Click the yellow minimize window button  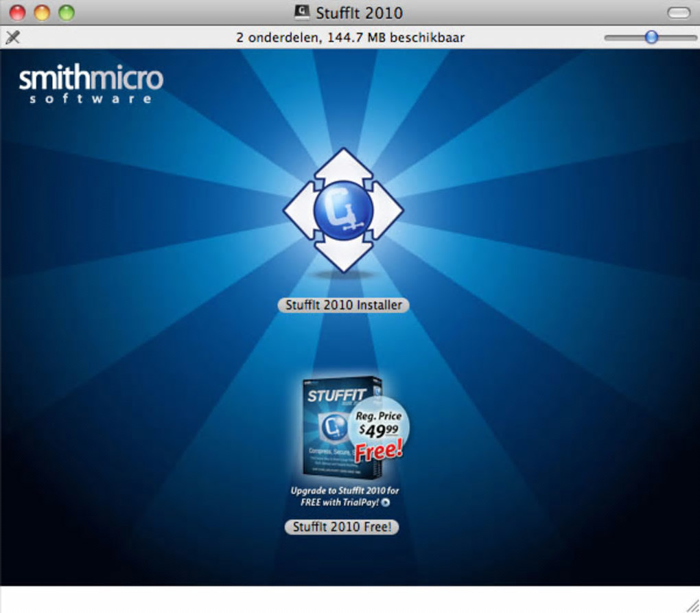click(x=42, y=13)
